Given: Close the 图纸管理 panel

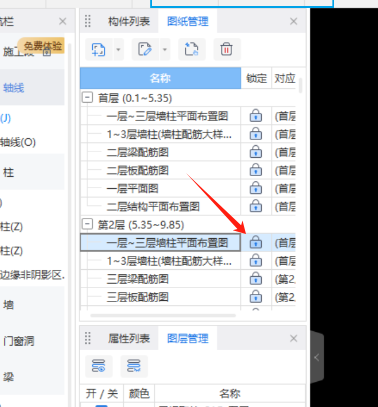Looking at the screenshot, I should 294,21.
